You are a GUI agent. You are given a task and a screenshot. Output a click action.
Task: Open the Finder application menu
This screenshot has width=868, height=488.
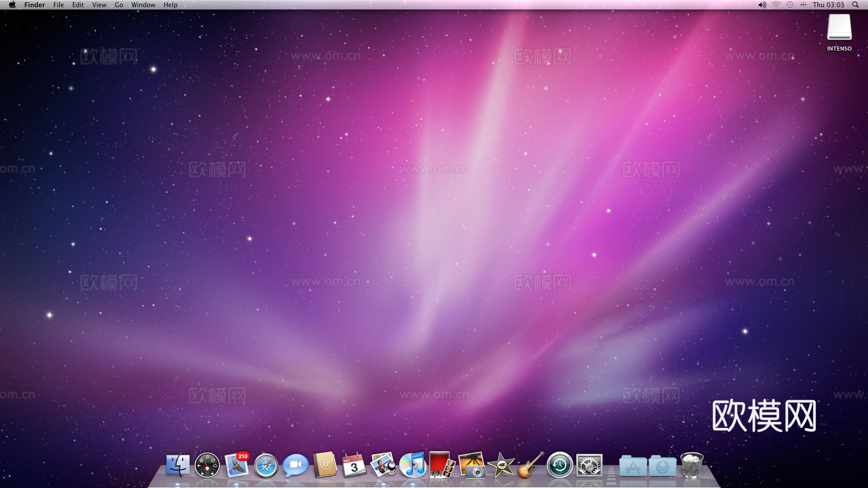pos(35,5)
